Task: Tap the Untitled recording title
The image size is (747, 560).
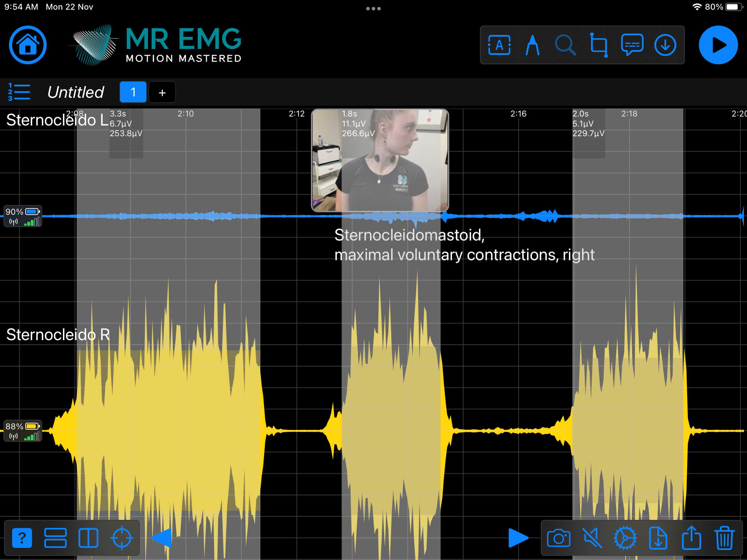Action: [75, 92]
